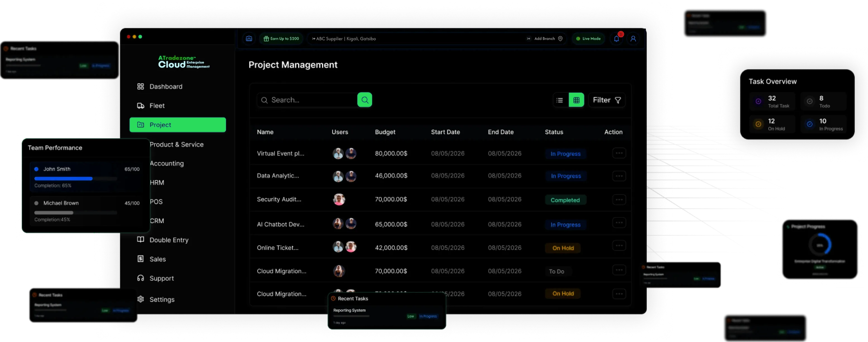
Task: Click John Smith completion progress bar
Action: (x=76, y=179)
